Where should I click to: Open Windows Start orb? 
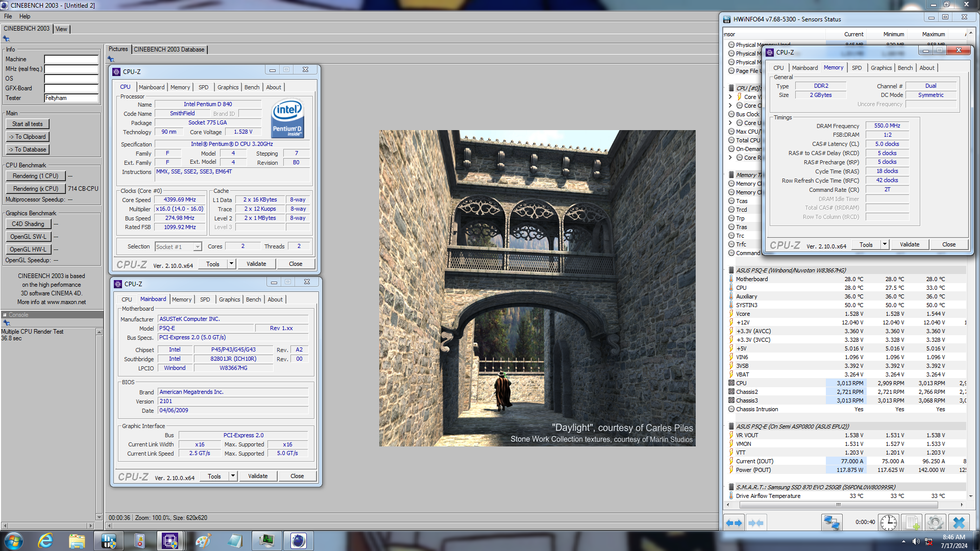pyautogui.click(x=13, y=540)
